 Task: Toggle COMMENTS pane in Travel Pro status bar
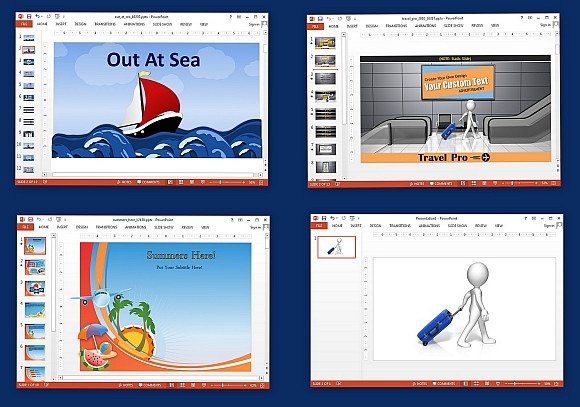coord(441,184)
